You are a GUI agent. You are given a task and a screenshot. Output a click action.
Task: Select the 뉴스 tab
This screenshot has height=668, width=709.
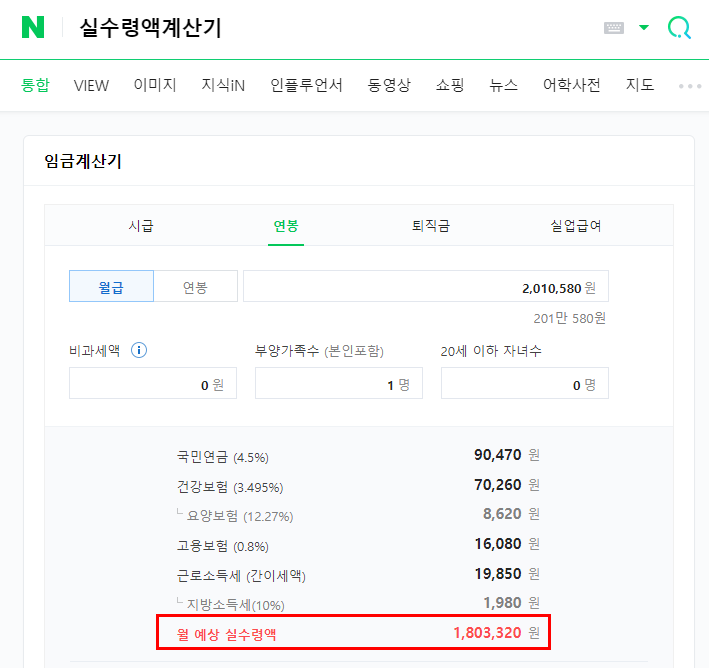click(x=503, y=85)
